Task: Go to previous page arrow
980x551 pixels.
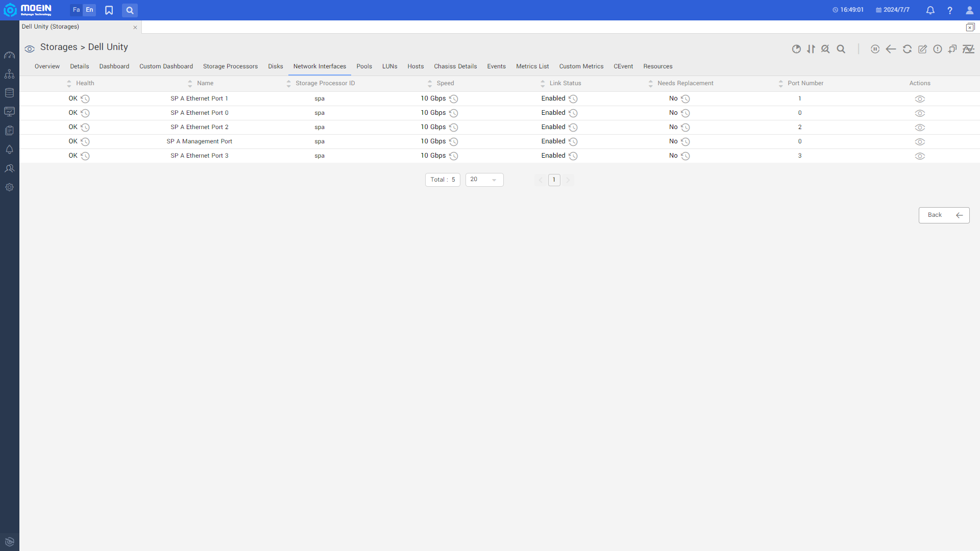Action: tap(541, 180)
